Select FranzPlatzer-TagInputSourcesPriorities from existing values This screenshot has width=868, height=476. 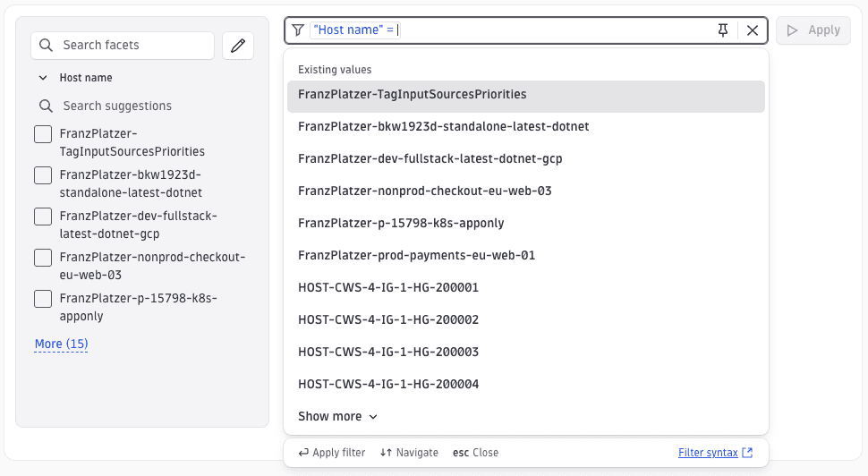(x=526, y=97)
